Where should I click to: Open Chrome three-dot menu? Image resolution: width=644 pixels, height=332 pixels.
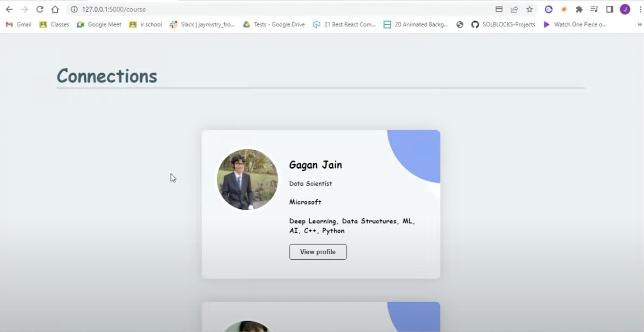click(x=640, y=9)
